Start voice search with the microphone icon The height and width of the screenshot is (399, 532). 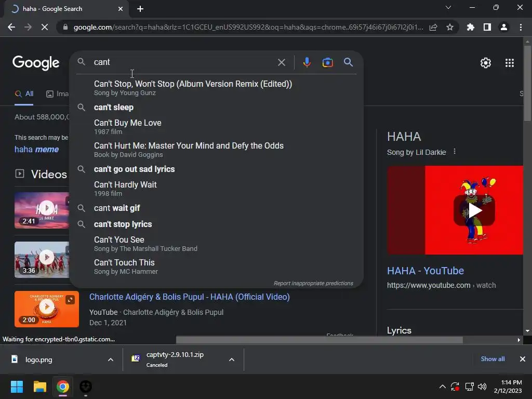point(307,62)
